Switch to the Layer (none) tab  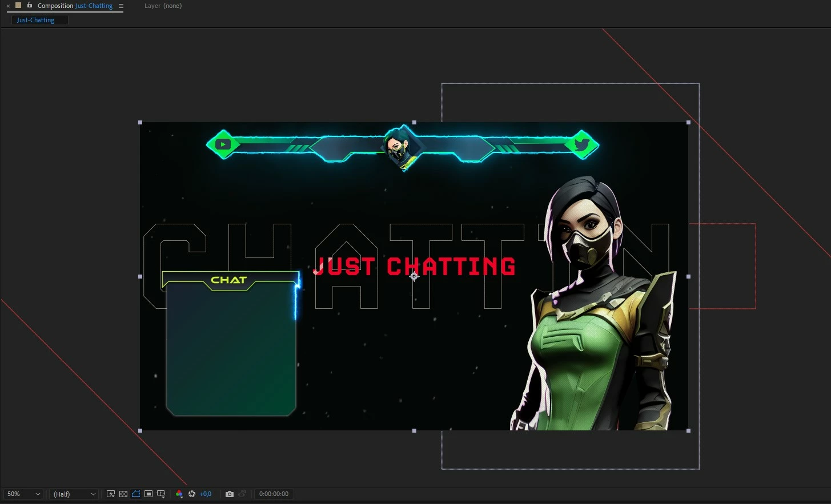(163, 6)
